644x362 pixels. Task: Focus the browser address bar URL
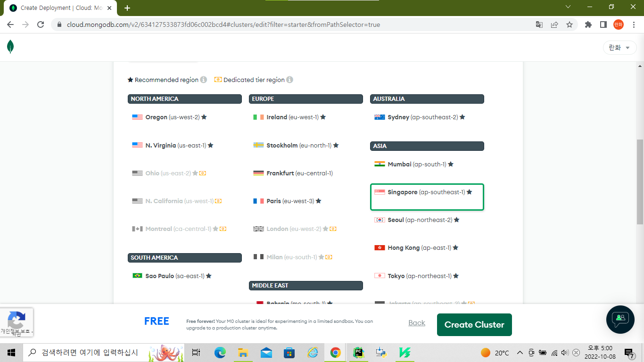click(223, 25)
